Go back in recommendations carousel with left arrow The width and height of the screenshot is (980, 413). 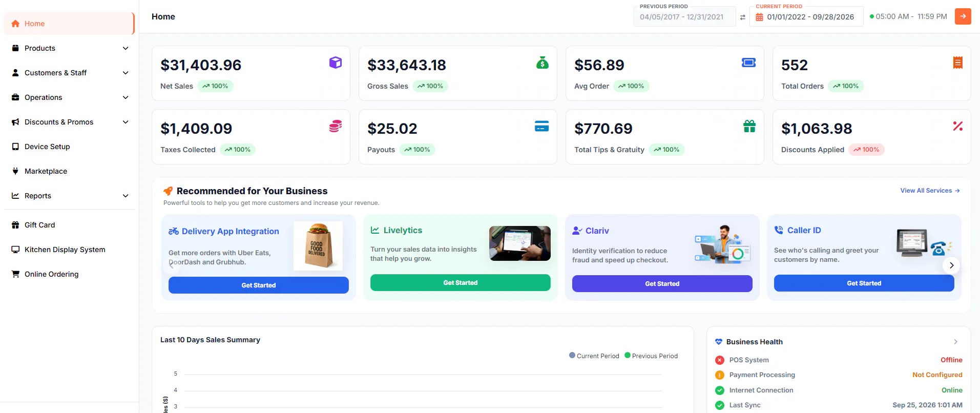[x=172, y=265]
